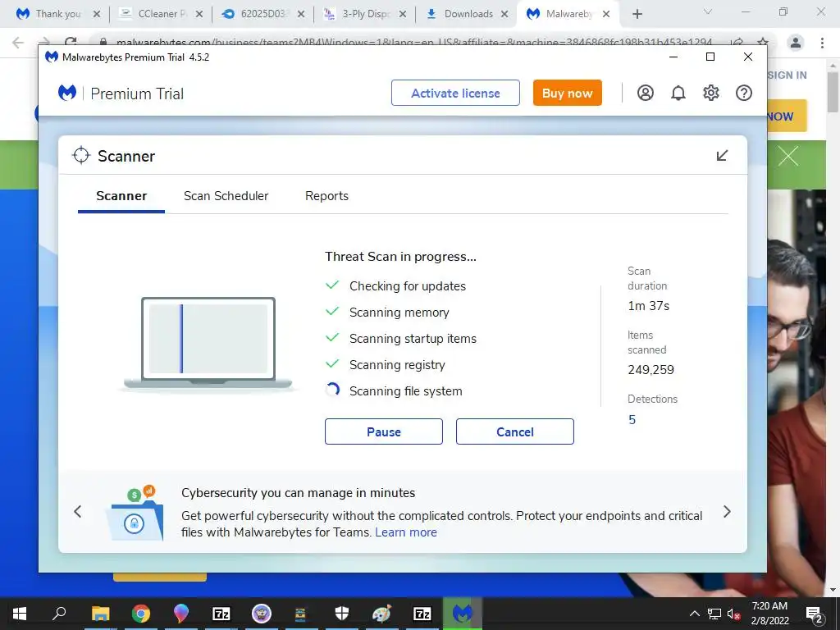Open Chrome profile avatar

click(x=796, y=43)
